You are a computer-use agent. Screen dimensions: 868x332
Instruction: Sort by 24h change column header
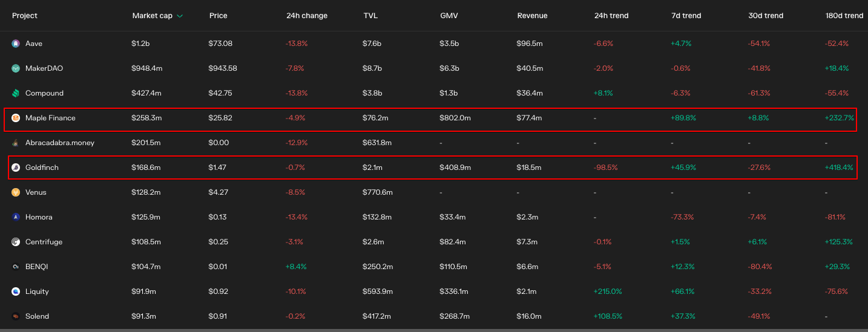click(307, 16)
